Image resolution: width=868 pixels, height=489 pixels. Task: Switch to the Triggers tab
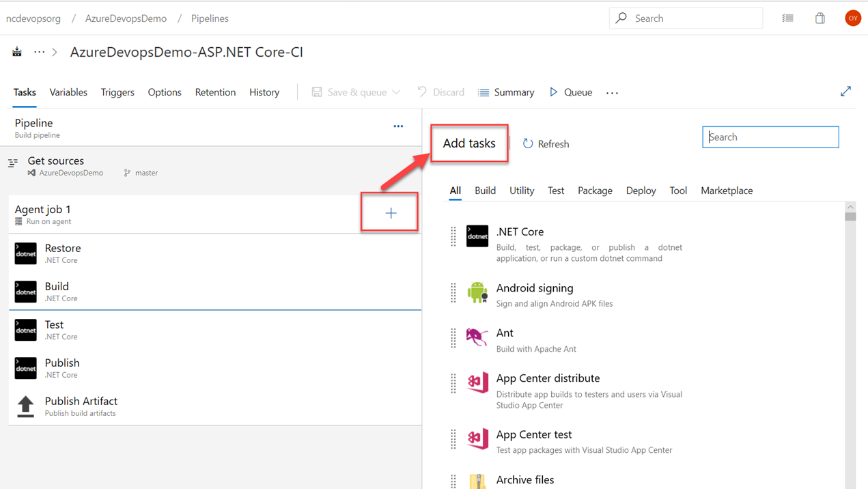[117, 92]
